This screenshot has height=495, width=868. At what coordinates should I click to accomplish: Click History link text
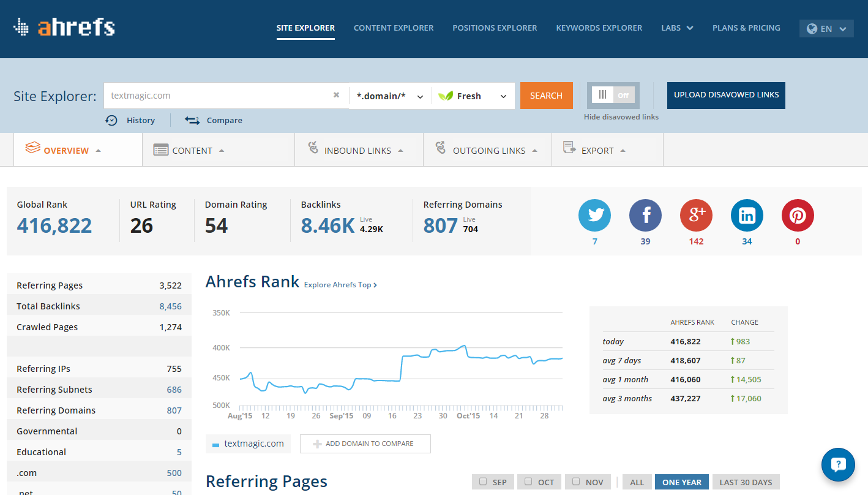click(x=141, y=121)
